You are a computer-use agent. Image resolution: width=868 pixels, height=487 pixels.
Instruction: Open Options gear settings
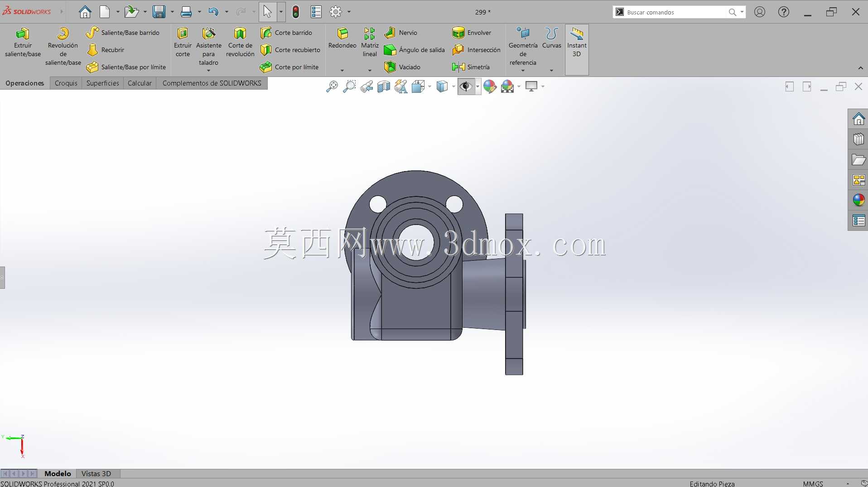pyautogui.click(x=336, y=12)
